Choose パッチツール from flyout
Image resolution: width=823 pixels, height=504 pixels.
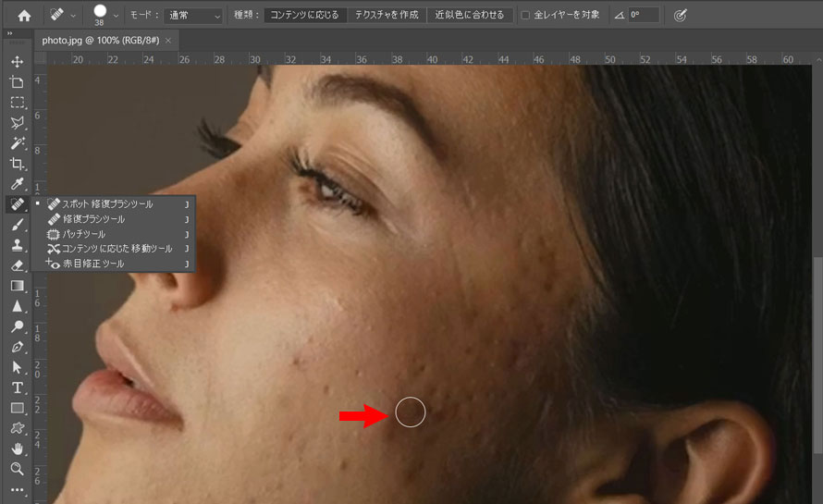point(114,234)
